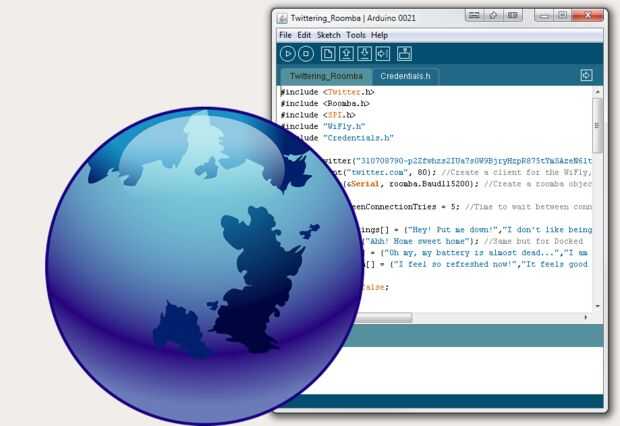This screenshot has height=426, width=620.
Task: Open the File menu
Action: [285, 35]
